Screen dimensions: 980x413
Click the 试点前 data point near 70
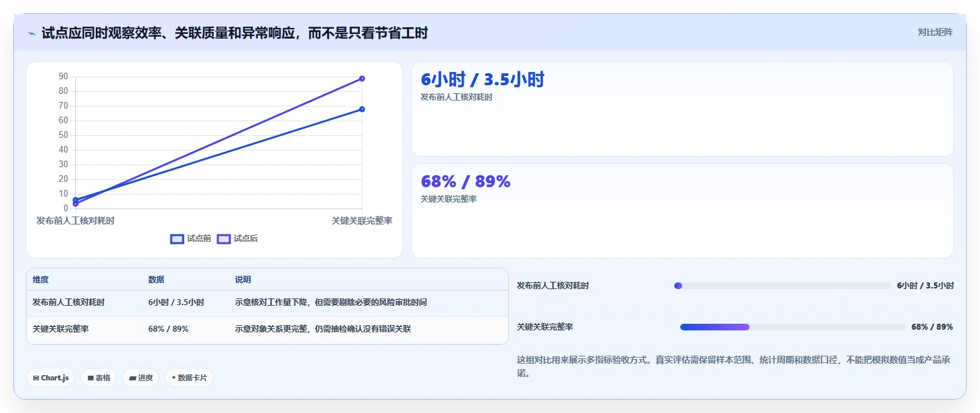tap(362, 109)
